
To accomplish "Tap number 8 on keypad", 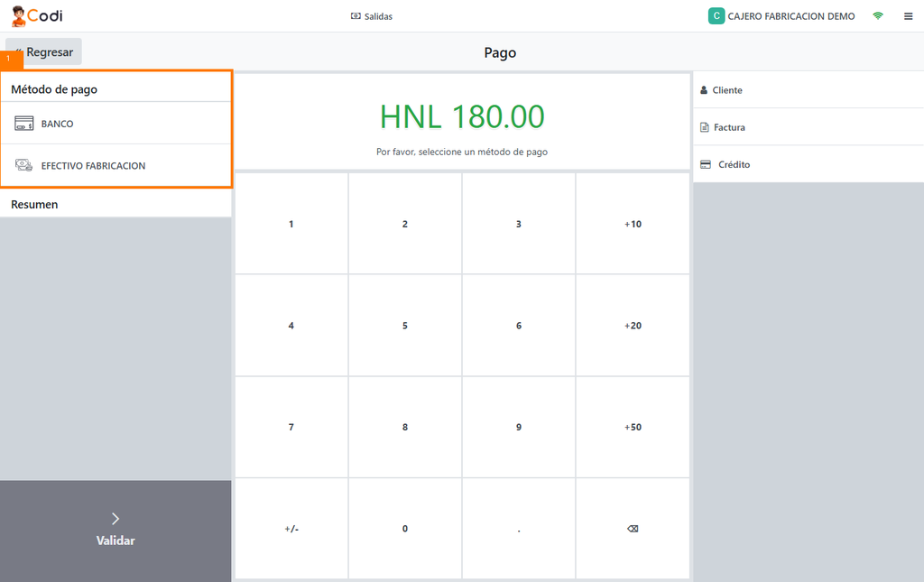I will (405, 427).
